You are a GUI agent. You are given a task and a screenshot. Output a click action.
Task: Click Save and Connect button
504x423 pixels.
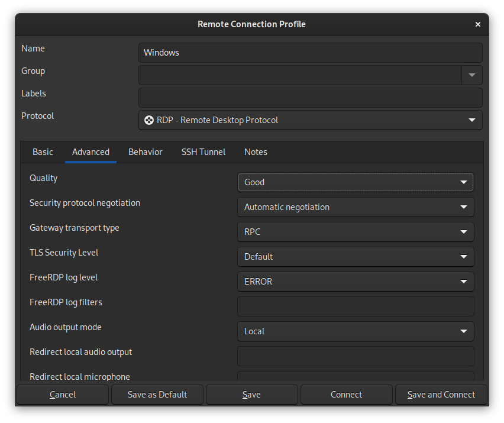click(441, 395)
